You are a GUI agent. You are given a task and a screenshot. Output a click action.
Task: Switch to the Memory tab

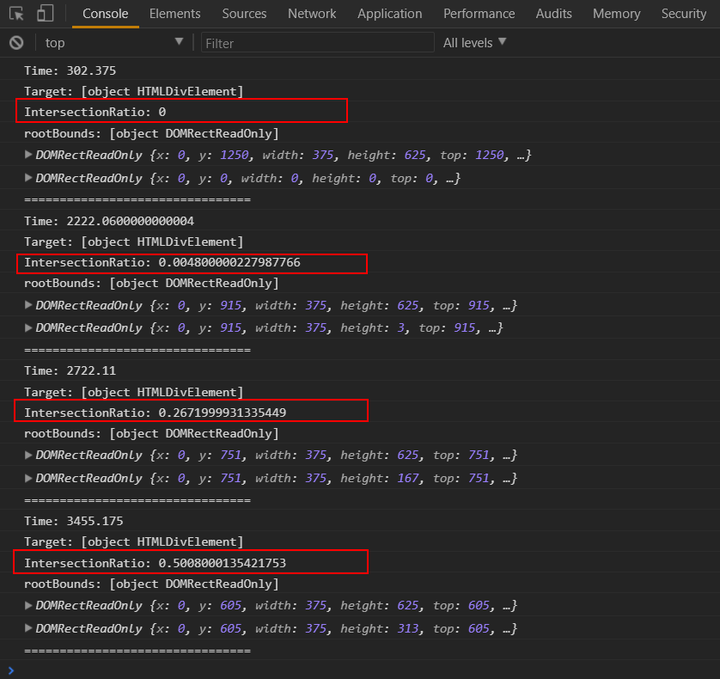(x=616, y=14)
